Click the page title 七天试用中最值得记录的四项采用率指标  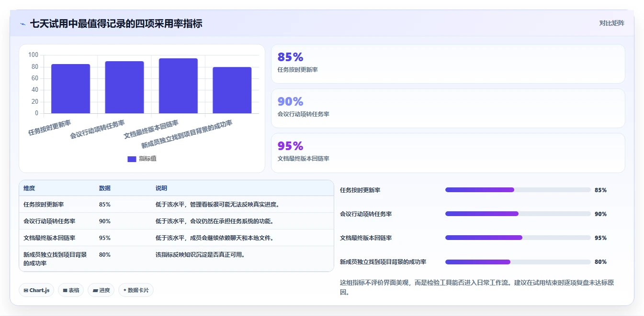(116, 23)
